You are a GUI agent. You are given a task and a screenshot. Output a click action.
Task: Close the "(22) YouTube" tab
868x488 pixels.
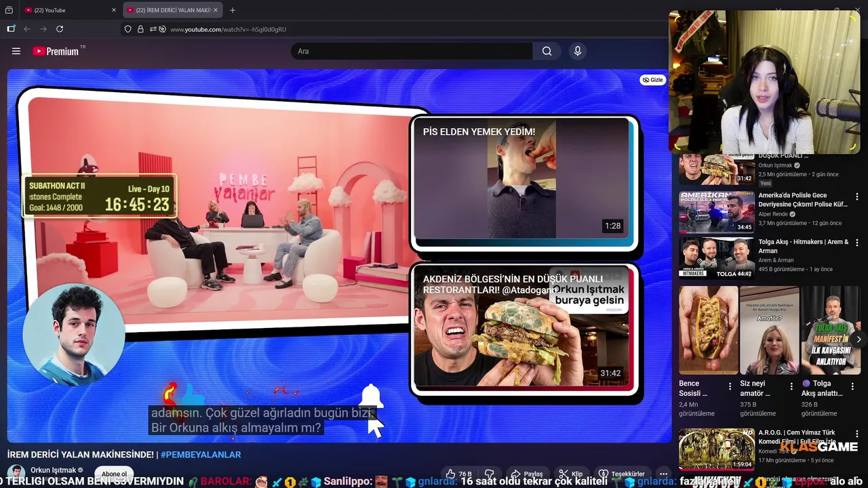pos(114,10)
